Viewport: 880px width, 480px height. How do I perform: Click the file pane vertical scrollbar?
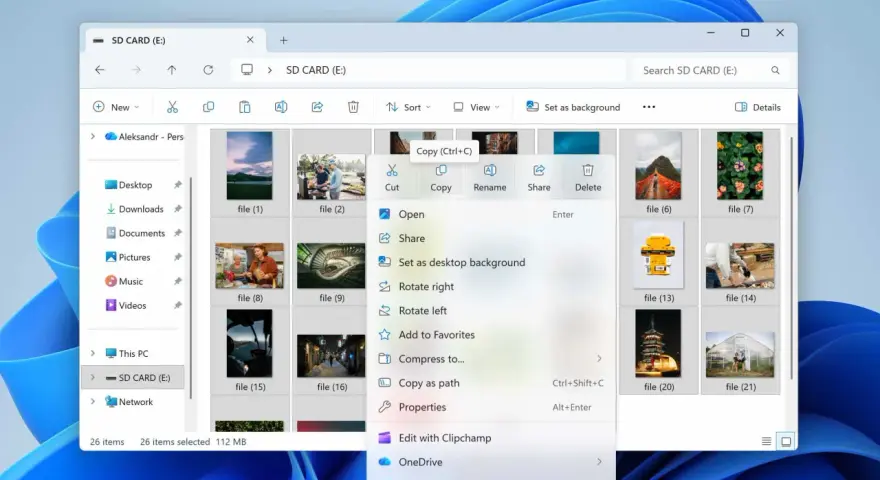coord(792,258)
